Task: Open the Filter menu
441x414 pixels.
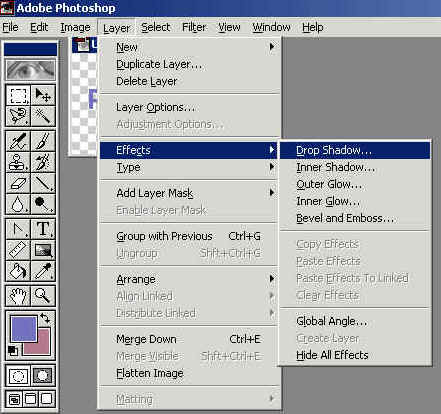Action: (x=194, y=27)
